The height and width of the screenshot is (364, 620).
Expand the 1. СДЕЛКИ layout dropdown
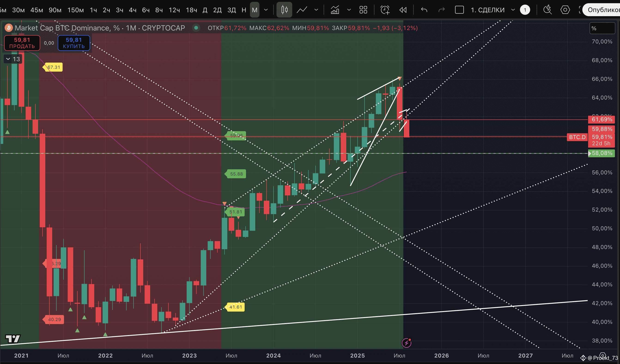click(513, 10)
